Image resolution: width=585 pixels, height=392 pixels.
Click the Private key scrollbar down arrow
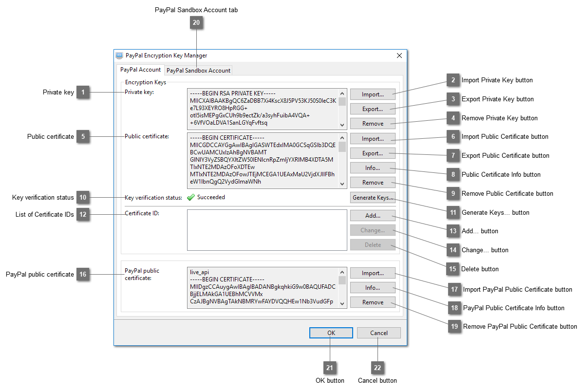click(342, 125)
